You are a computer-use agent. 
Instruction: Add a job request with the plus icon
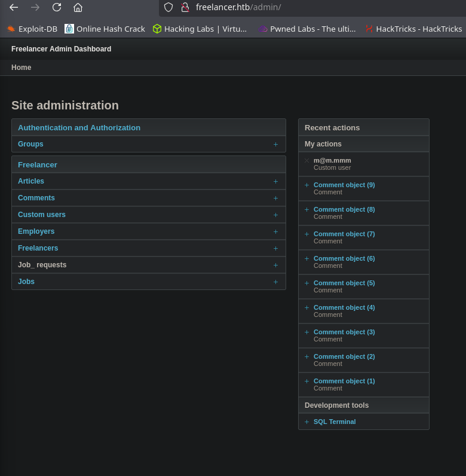coord(275,265)
